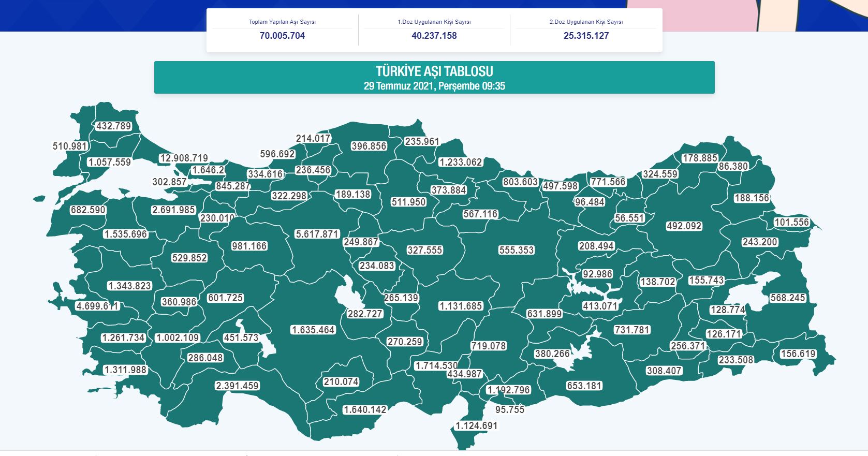Select the province labeled 270.259
Image resolution: width=868 pixels, height=456 pixels.
click(x=405, y=342)
